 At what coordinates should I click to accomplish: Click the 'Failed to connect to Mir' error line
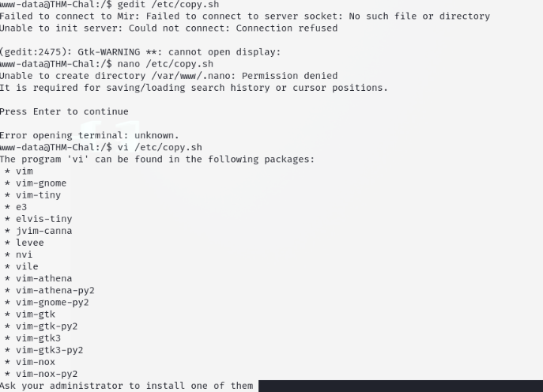(244, 17)
